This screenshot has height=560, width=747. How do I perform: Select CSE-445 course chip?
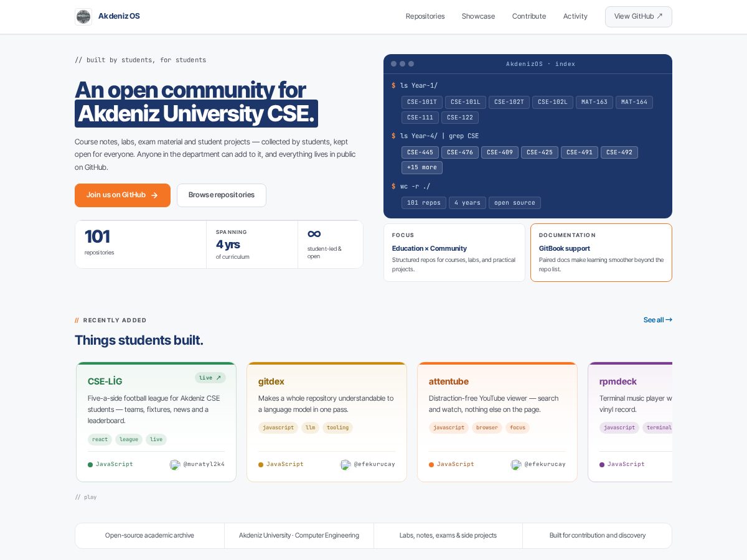point(420,152)
